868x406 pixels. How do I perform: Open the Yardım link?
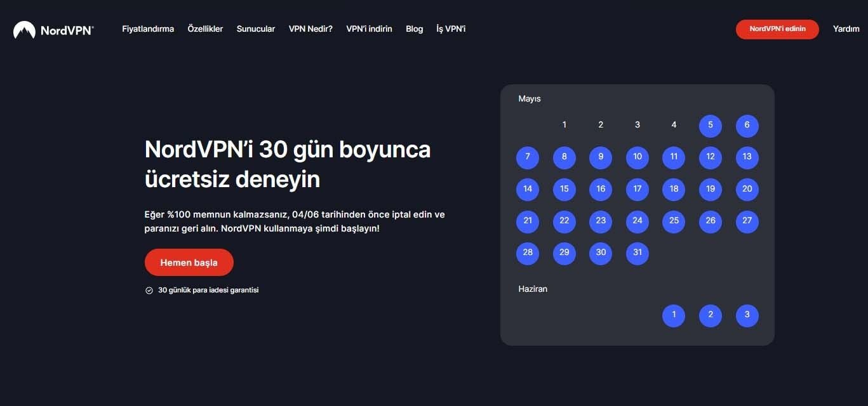coord(846,29)
